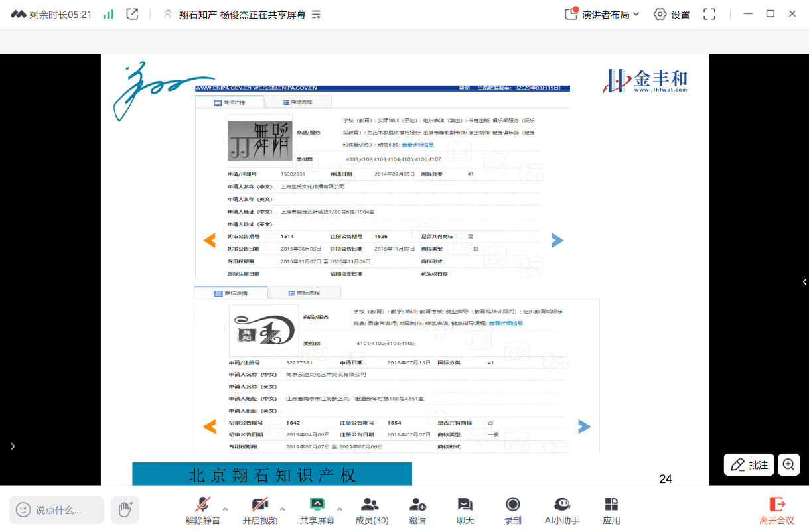Click the lower 舞蹈 trademark image thumbnail
The image size is (809, 532).
pyautogui.click(x=263, y=330)
